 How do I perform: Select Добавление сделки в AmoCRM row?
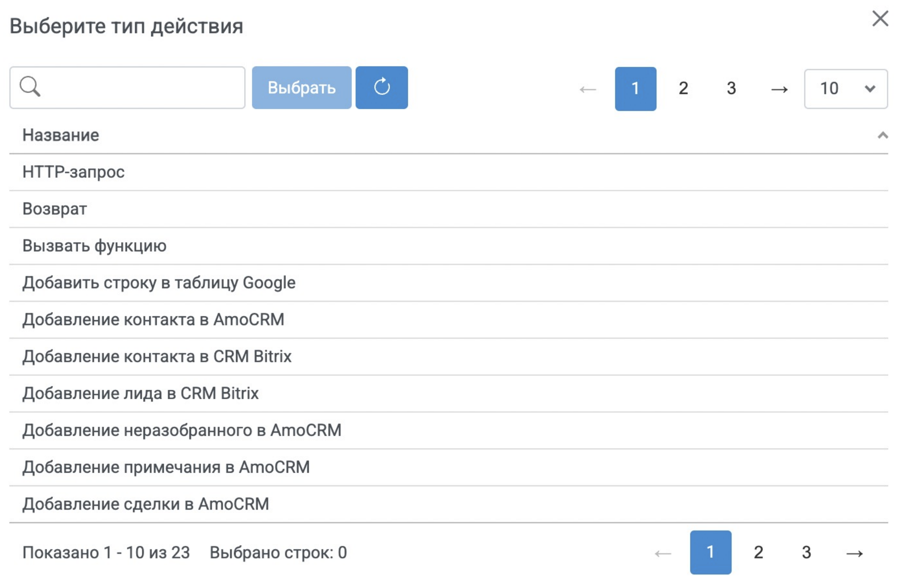tap(145, 504)
